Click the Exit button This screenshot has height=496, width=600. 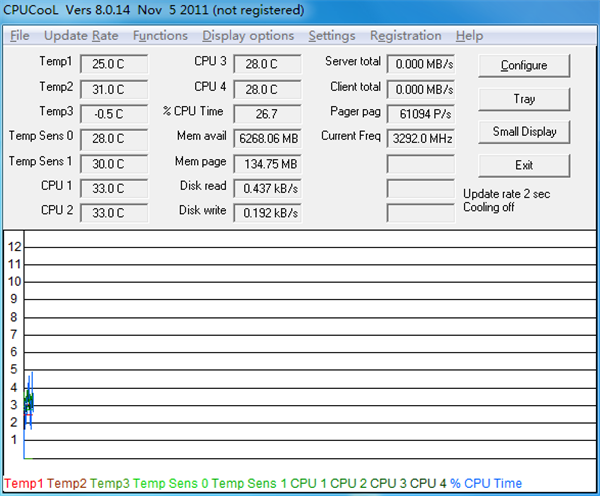pos(524,165)
